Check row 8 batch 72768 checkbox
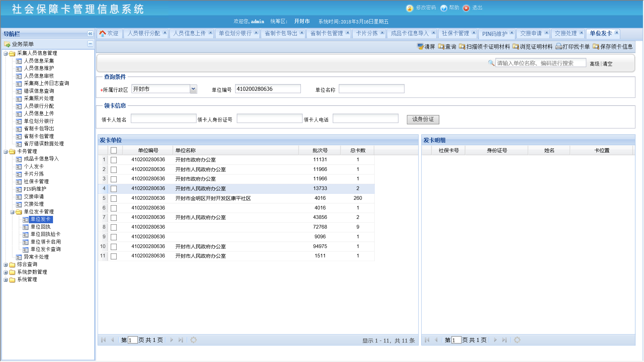Screen dimensions: 644x362 [x=114, y=228]
